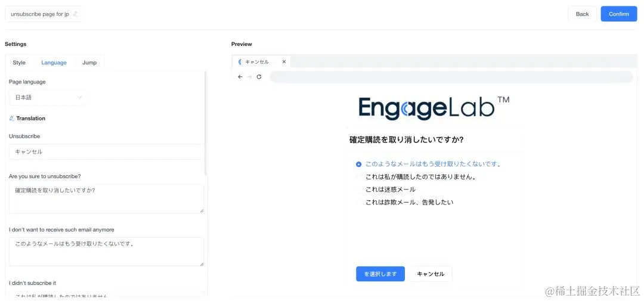
Task: Click the 'Are you sure to unsubscribe?' textarea
Action: point(106,198)
